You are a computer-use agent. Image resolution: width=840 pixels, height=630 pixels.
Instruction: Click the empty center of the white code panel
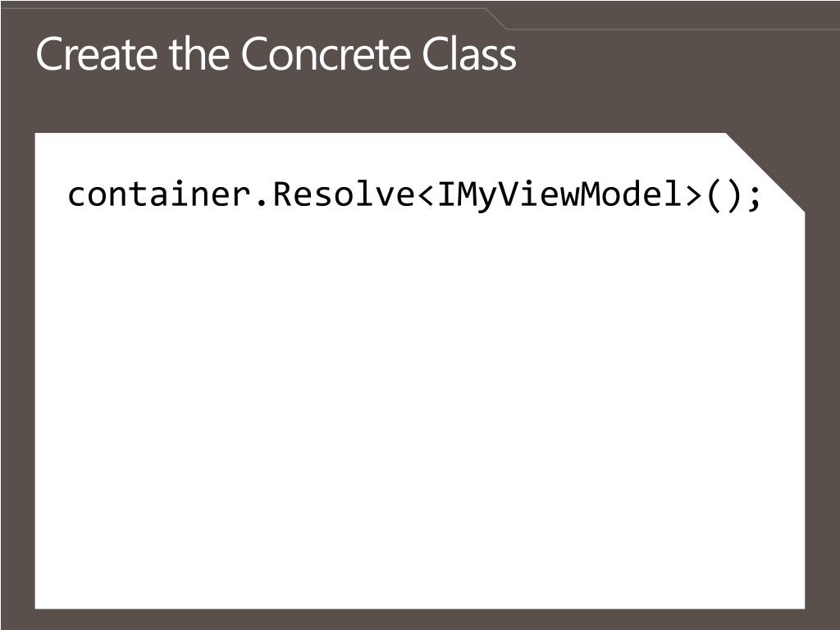[x=420, y=407]
